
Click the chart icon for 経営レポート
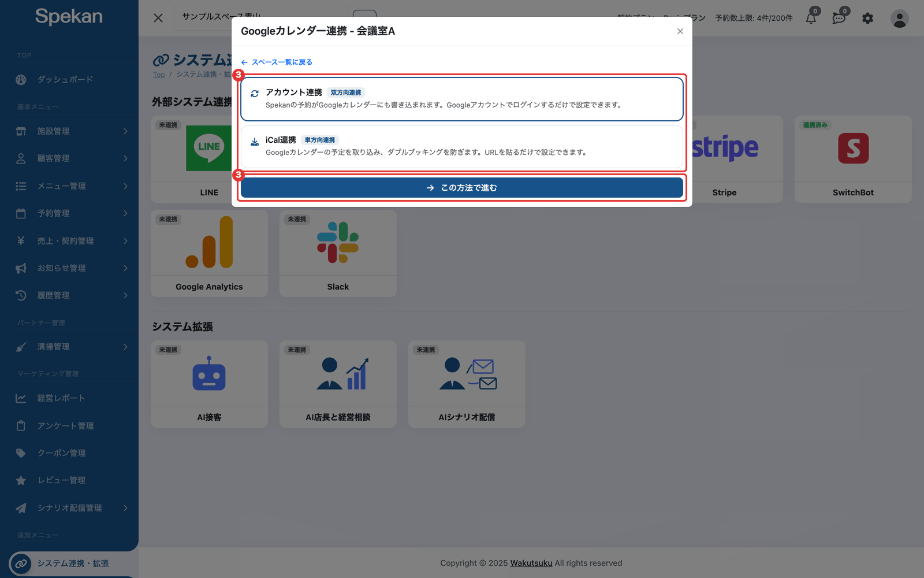pos(21,398)
